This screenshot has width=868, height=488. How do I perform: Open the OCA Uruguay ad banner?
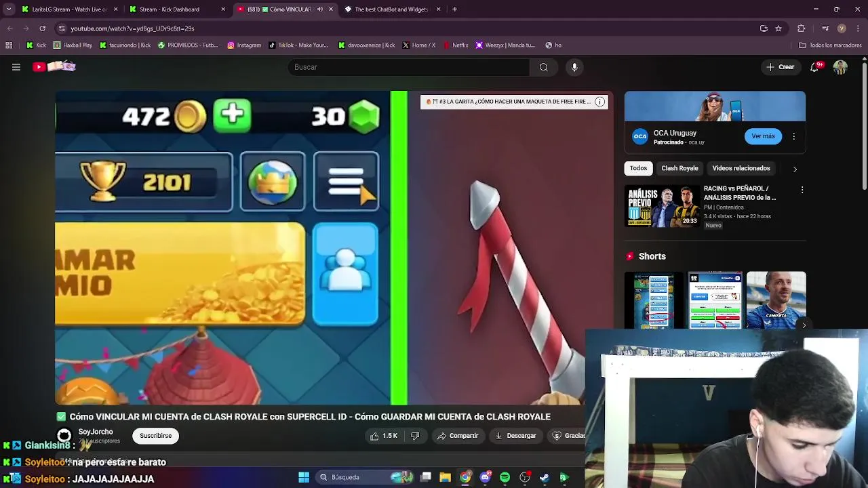point(715,106)
